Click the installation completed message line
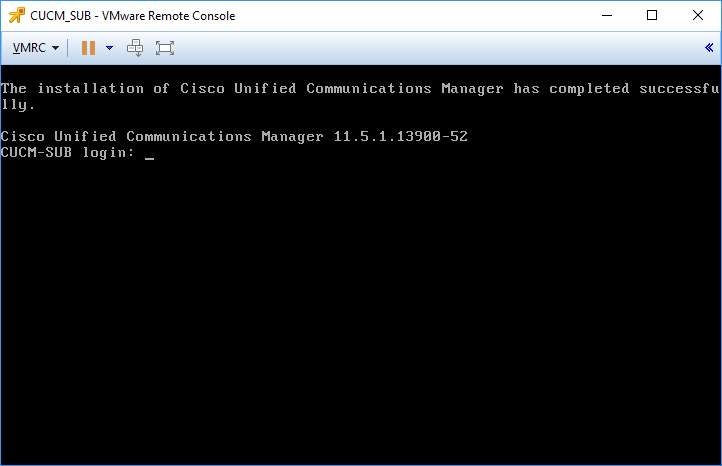 pyautogui.click(x=360, y=88)
